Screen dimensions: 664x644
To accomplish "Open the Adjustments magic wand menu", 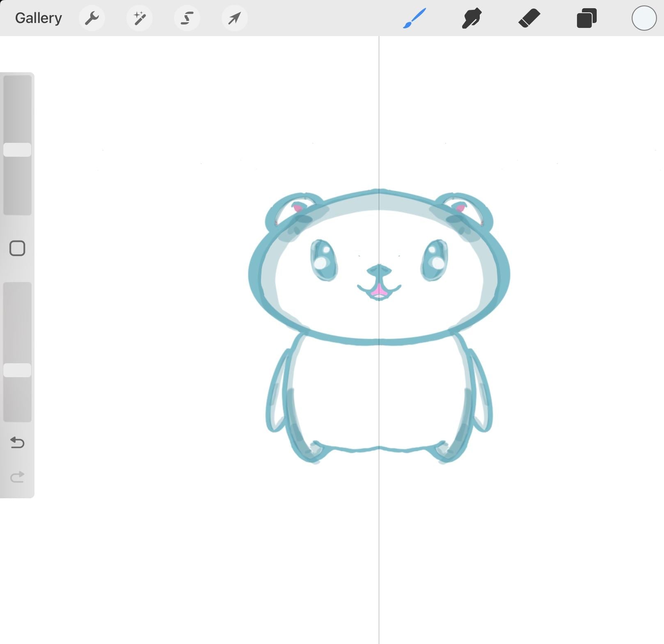I will (x=140, y=18).
